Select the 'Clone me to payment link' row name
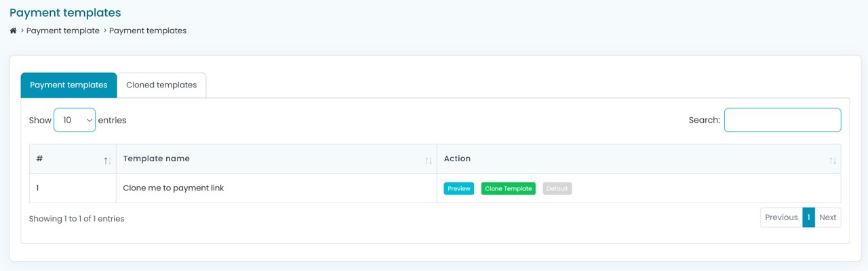 pyautogui.click(x=174, y=188)
